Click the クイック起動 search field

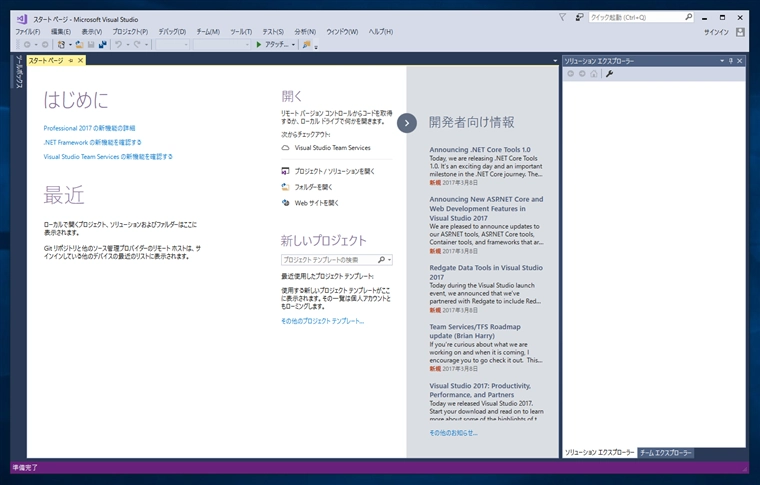click(635, 17)
